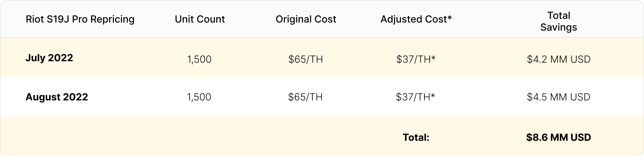The height and width of the screenshot is (156, 644).
Task: Click the $8.6 MM USD total value
Action: click(558, 137)
